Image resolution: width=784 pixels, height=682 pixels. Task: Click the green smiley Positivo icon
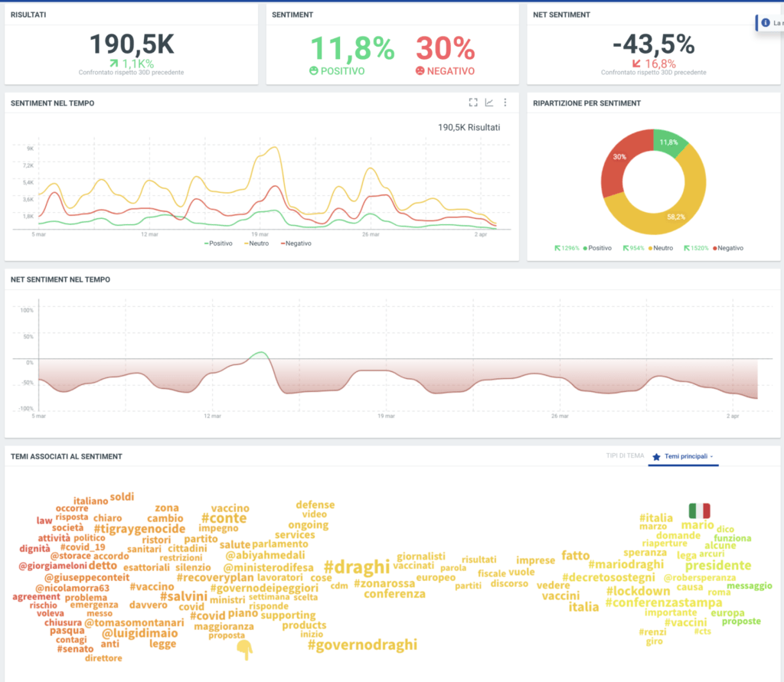(x=313, y=70)
